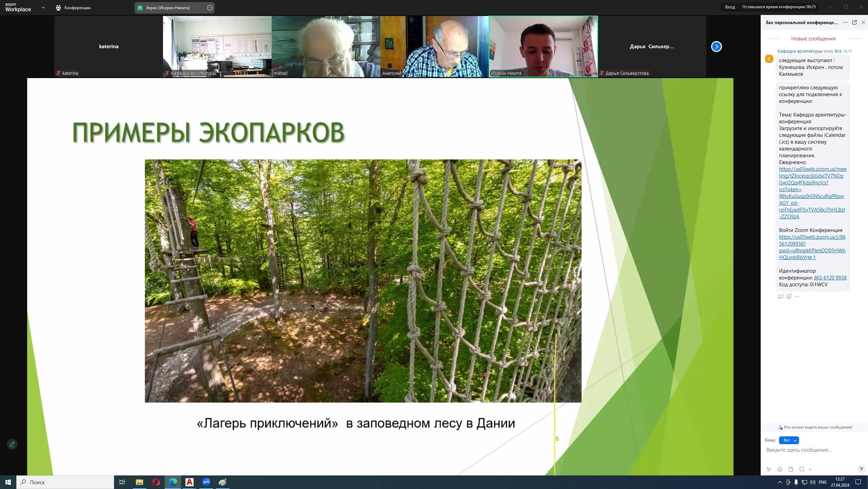Switch to the Zoom taskbar icon
Viewport: 868px width, 489px height.
[206, 482]
